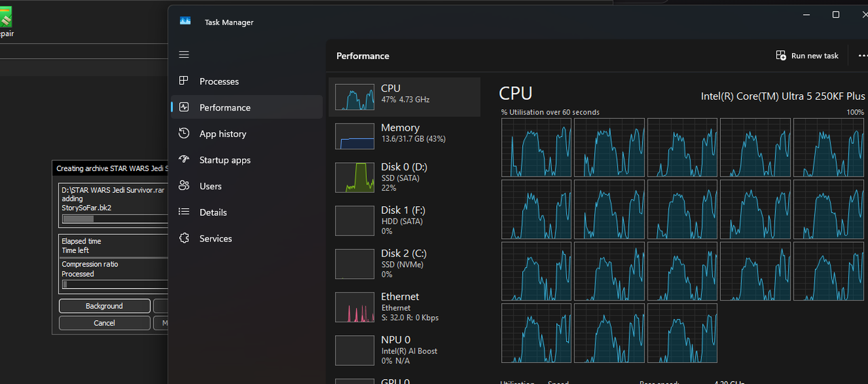The height and width of the screenshot is (384, 868).
Task: Click '47% 4.73 GHz' CPU value
Action: [x=406, y=100]
